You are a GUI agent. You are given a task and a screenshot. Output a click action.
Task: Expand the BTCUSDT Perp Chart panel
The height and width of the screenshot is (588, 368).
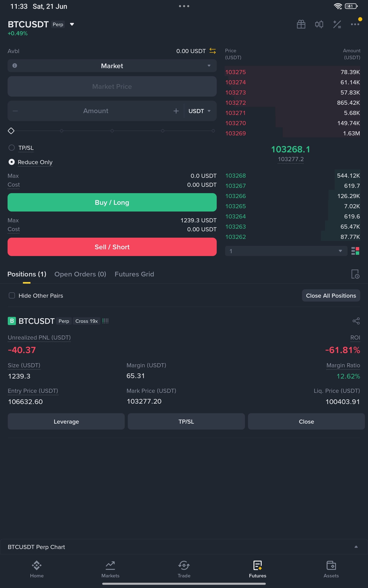(x=356, y=547)
